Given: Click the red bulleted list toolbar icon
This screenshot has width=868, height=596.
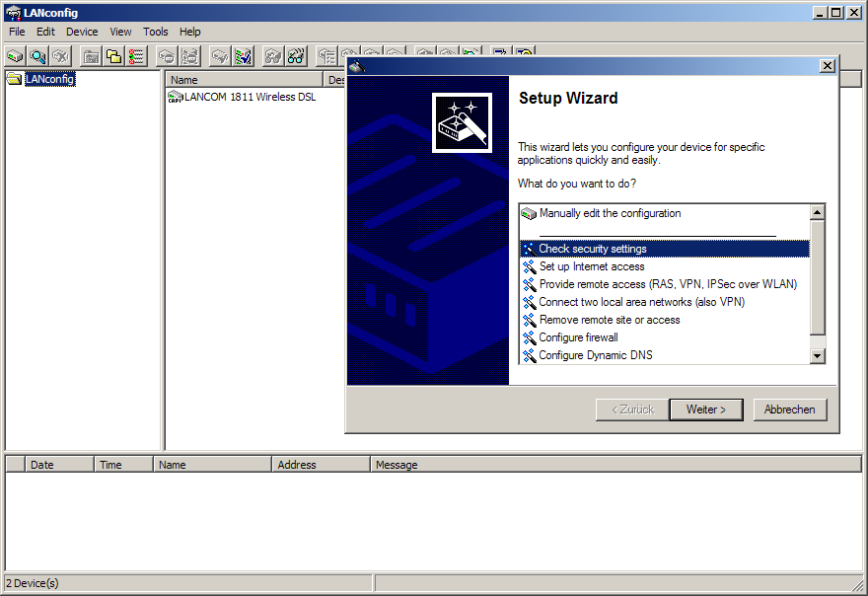Looking at the screenshot, I should (x=136, y=56).
